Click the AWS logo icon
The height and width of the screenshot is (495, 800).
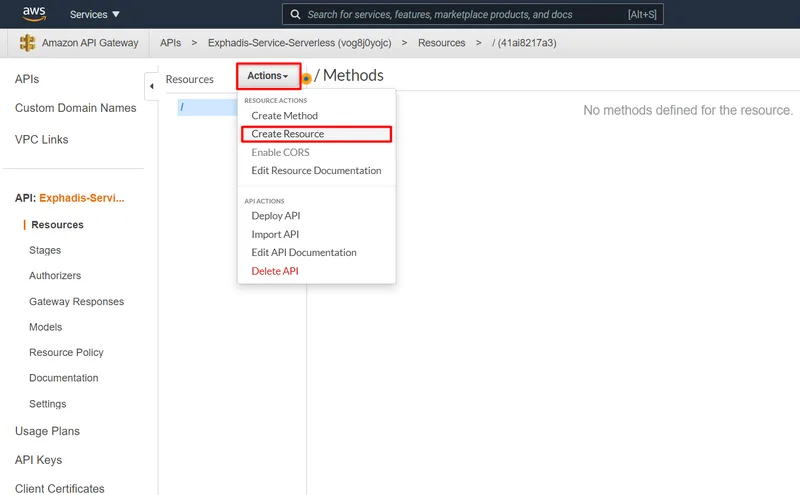(x=34, y=14)
